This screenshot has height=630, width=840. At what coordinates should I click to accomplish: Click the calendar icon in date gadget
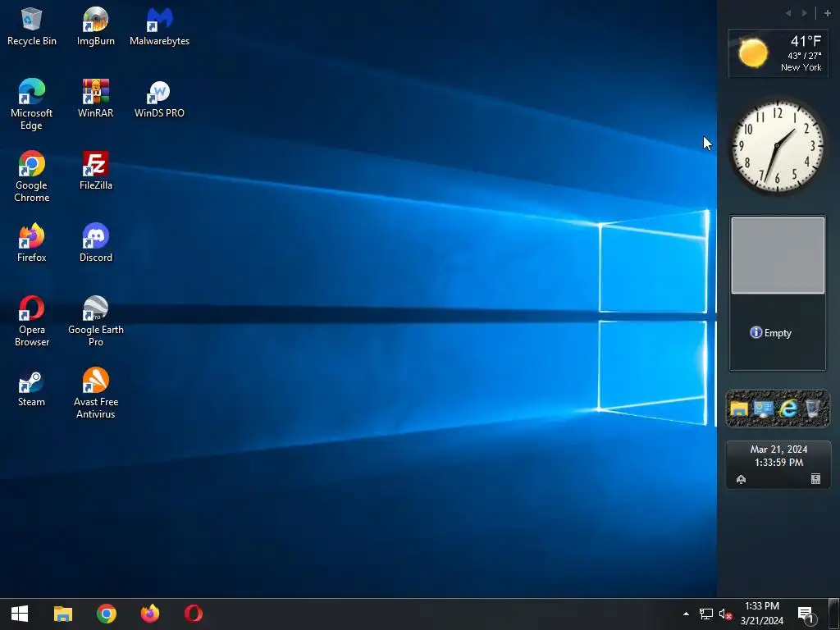click(816, 479)
